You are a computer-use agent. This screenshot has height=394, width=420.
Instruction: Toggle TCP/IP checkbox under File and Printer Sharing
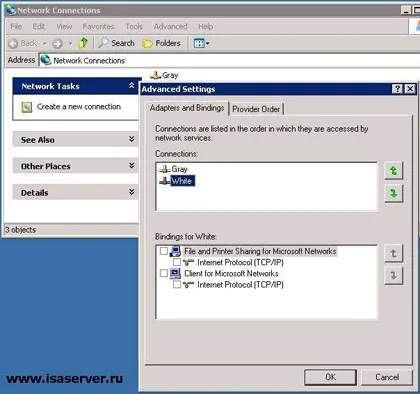(177, 262)
